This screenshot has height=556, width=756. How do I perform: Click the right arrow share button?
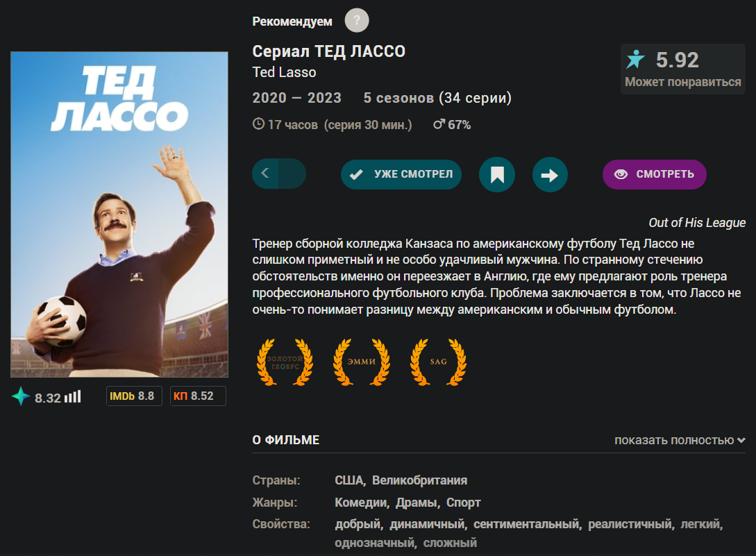[550, 174]
